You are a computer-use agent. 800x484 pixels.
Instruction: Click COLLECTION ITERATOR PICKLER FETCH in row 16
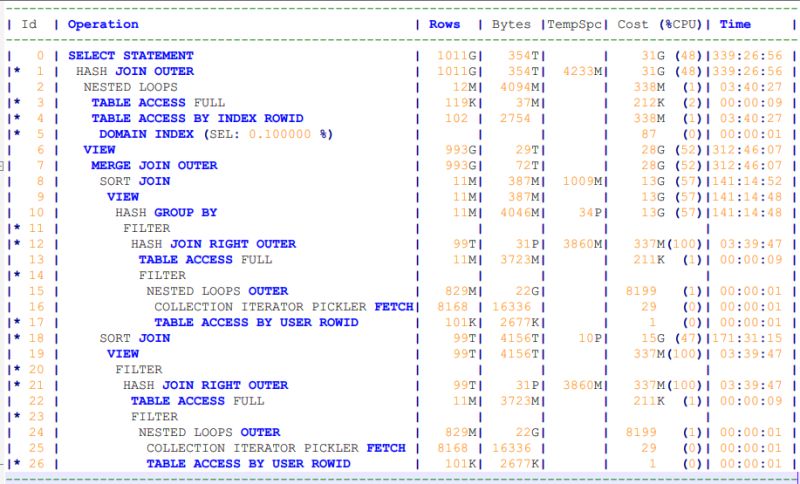(x=284, y=307)
